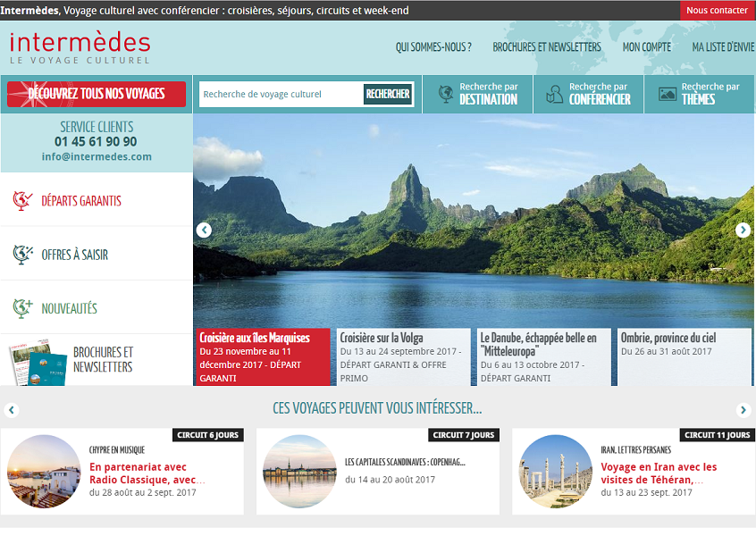
Task: Open Iran Lettres Persanes circuit thumbnail
Action: (556, 472)
